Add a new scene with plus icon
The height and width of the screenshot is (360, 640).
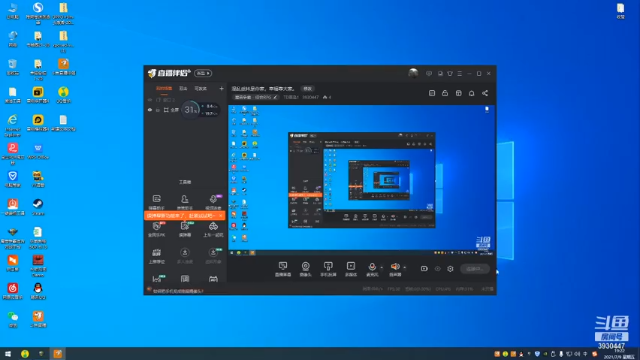pos(221,88)
